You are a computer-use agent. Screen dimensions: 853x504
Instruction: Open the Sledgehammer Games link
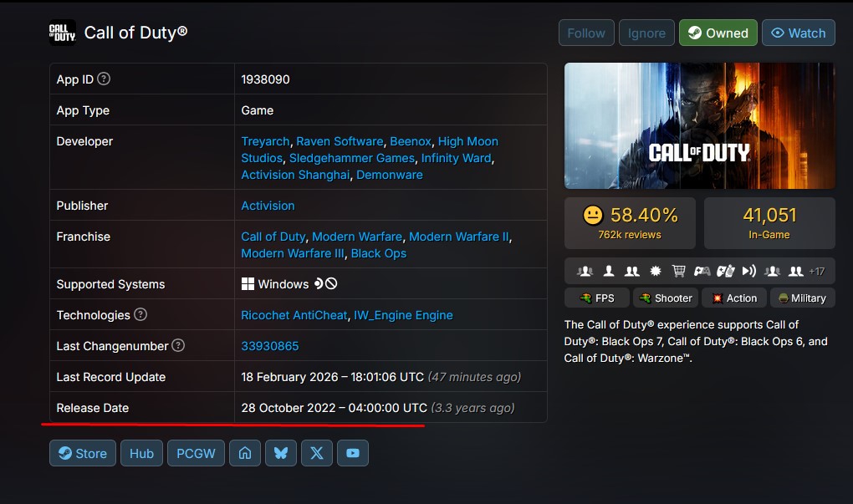click(x=352, y=158)
